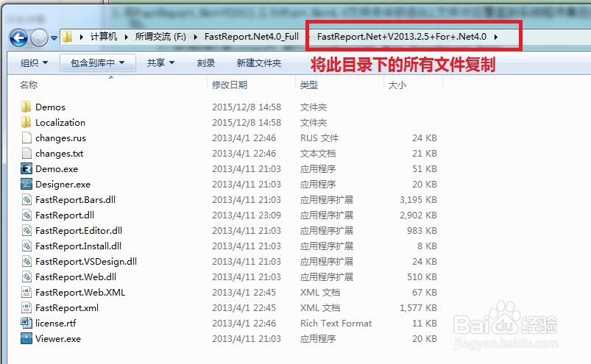591x364 pixels.
Task: Sort by the 类型 column header
Action: coord(309,85)
